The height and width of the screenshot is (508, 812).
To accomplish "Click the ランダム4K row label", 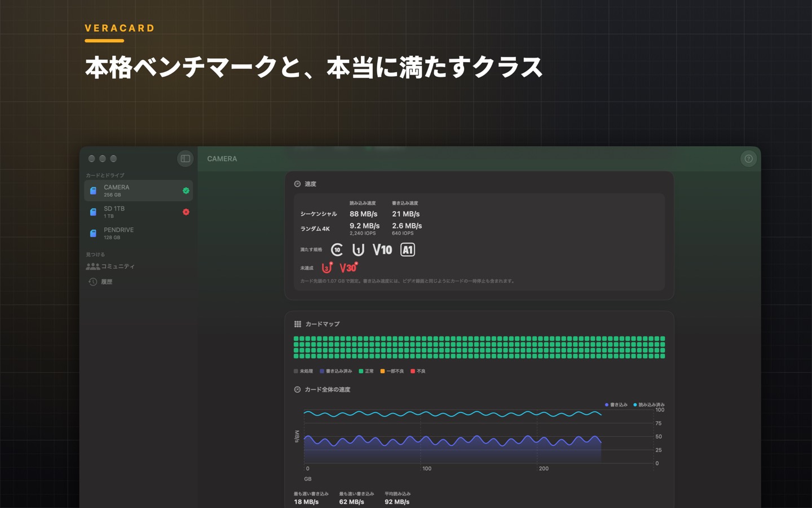I will click(x=315, y=229).
